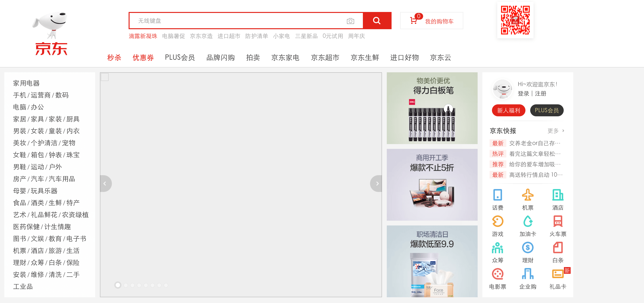This screenshot has height=303, width=644.
Task: Click the 机票 airplane icon
Action: click(528, 195)
